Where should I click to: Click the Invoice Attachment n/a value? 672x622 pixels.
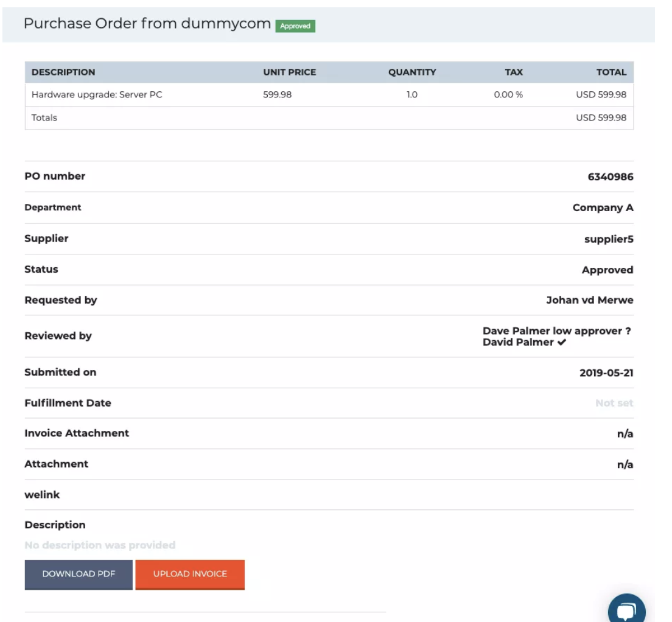(x=625, y=433)
